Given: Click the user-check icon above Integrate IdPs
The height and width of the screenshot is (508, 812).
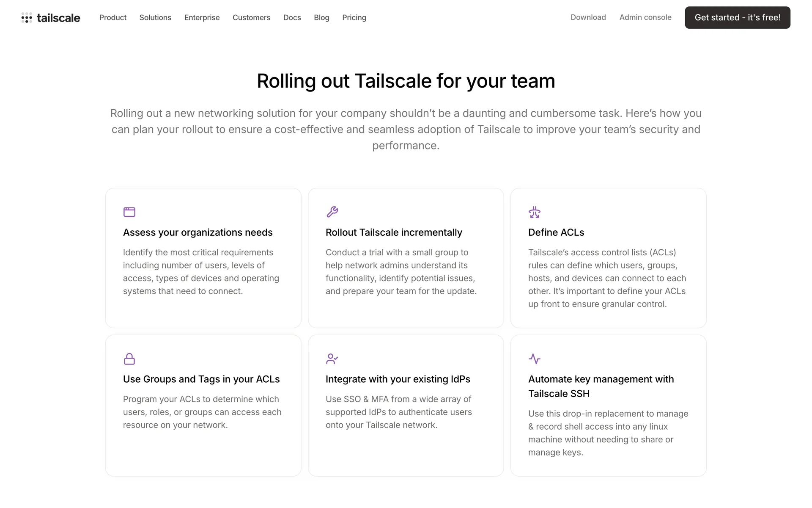Looking at the screenshot, I should pyautogui.click(x=332, y=359).
